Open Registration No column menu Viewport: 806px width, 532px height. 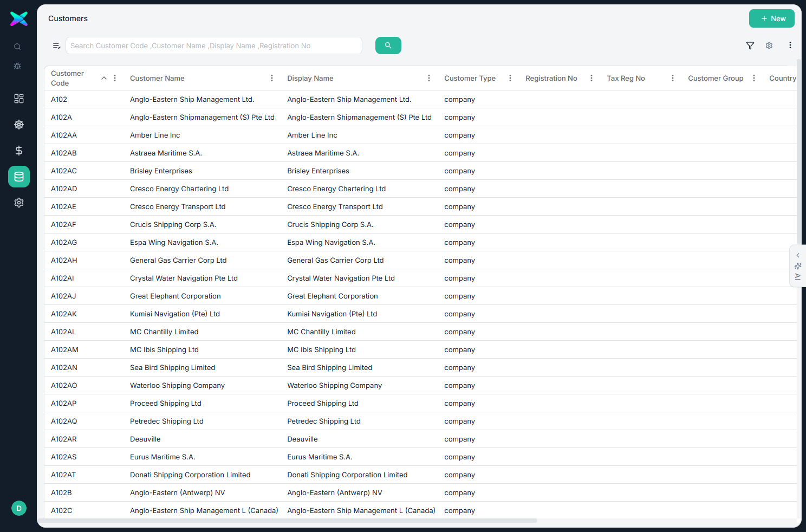[x=591, y=78]
